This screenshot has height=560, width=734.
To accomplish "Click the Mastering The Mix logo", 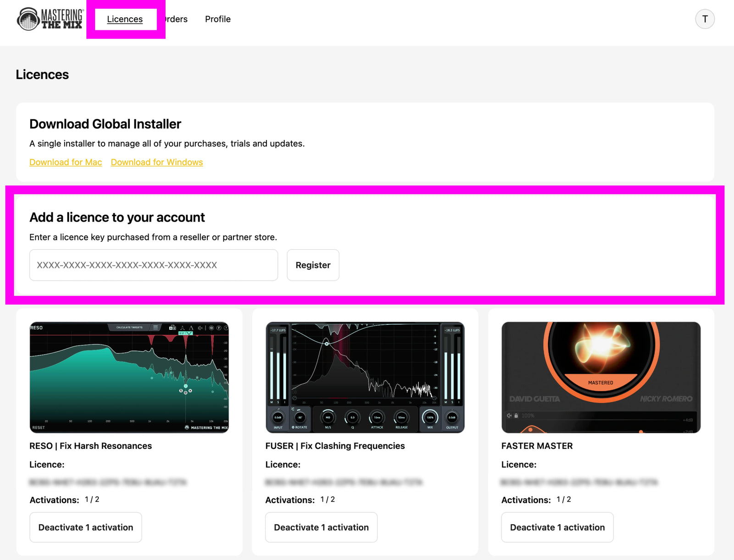I will tap(50, 19).
